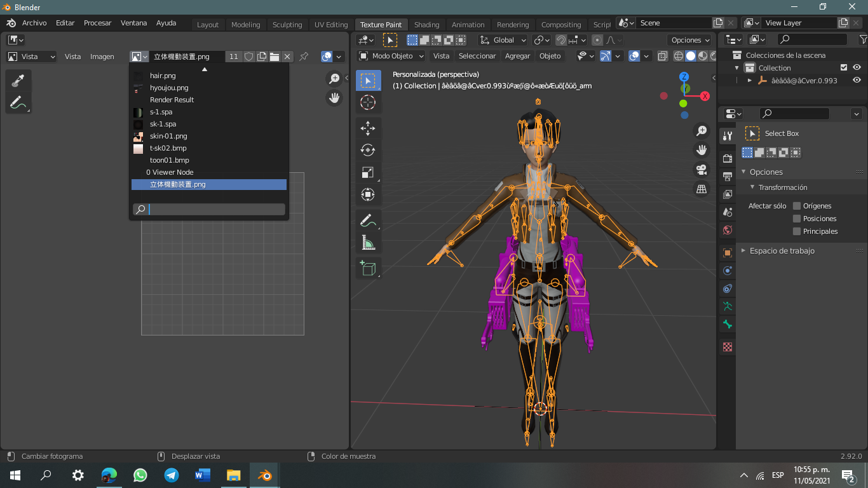This screenshot has width=868, height=488.
Task: Open the Modo Objeto dropdown
Action: point(391,56)
